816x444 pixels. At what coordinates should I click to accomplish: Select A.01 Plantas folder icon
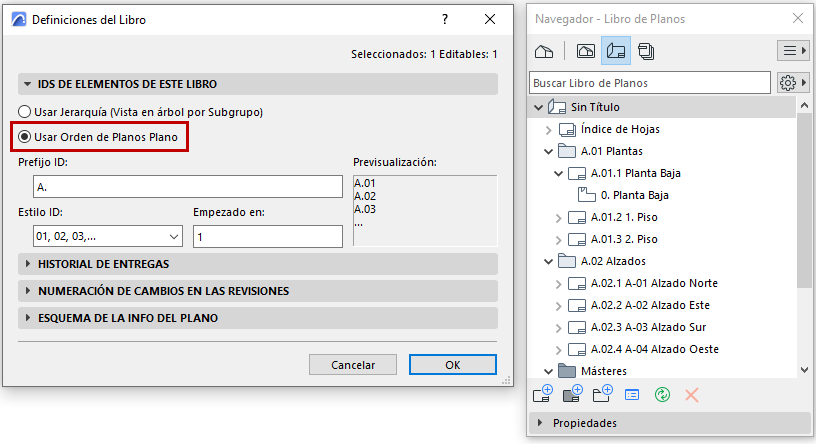tap(566, 151)
